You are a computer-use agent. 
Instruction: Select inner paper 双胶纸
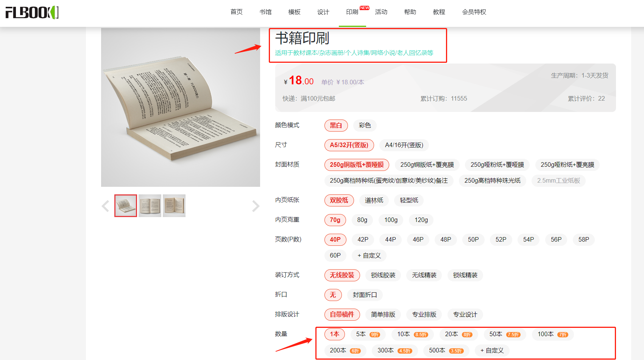(x=339, y=200)
